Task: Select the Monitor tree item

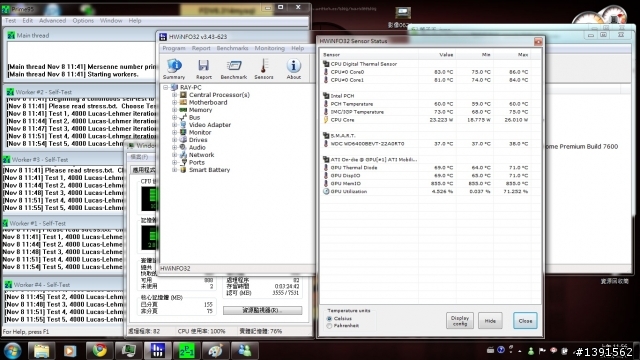Action: [x=200, y=132]
